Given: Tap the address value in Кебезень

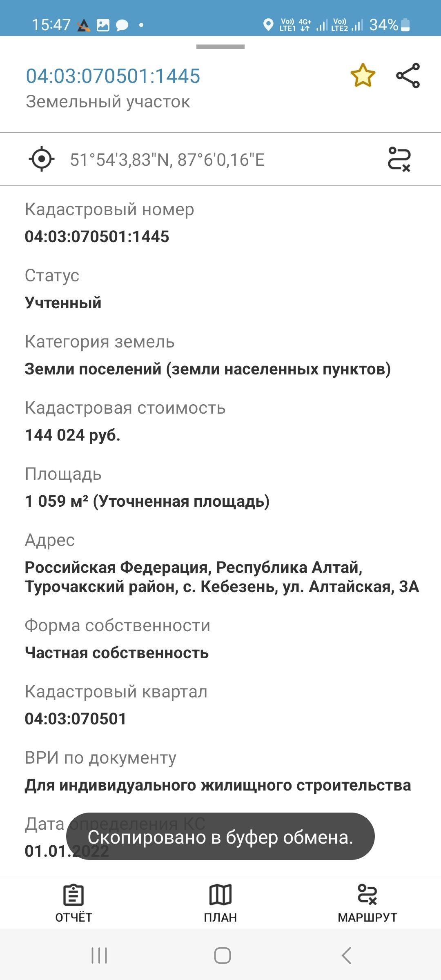Looking at the screenshot, I should click(x=222, y=577).
